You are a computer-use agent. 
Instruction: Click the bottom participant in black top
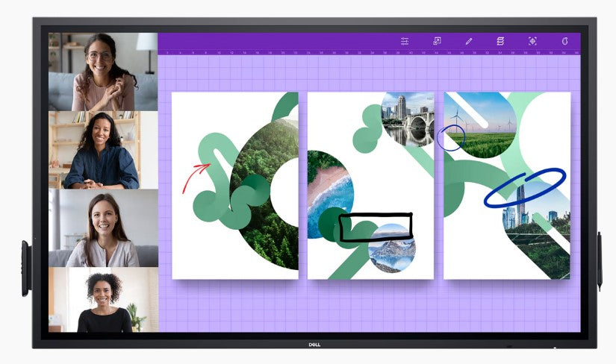(x=103, y=300)
